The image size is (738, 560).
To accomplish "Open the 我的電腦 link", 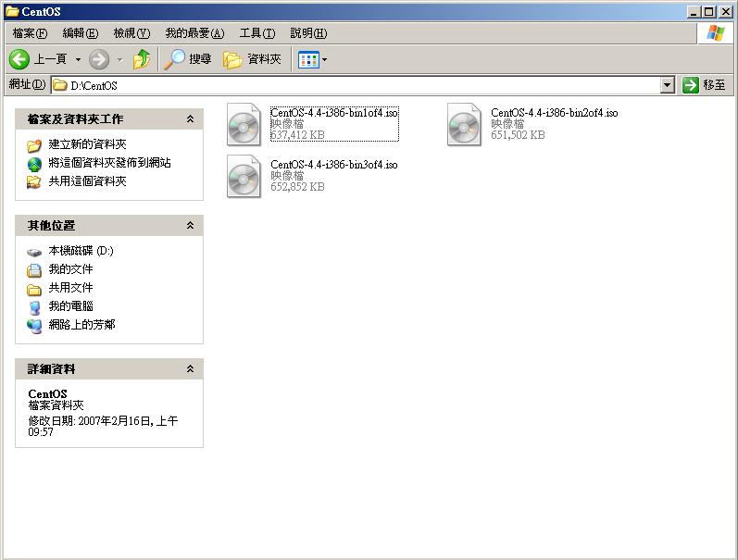I will tap(70, 306).
